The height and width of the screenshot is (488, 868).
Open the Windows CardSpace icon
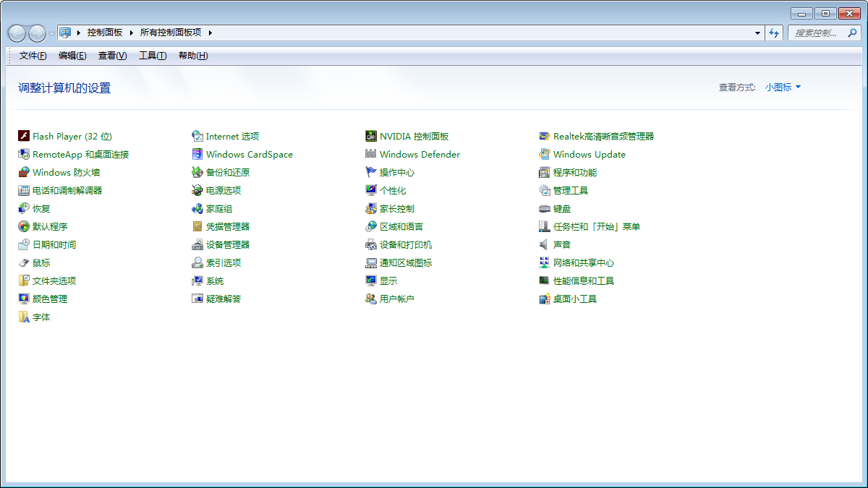tap(197, 154)
